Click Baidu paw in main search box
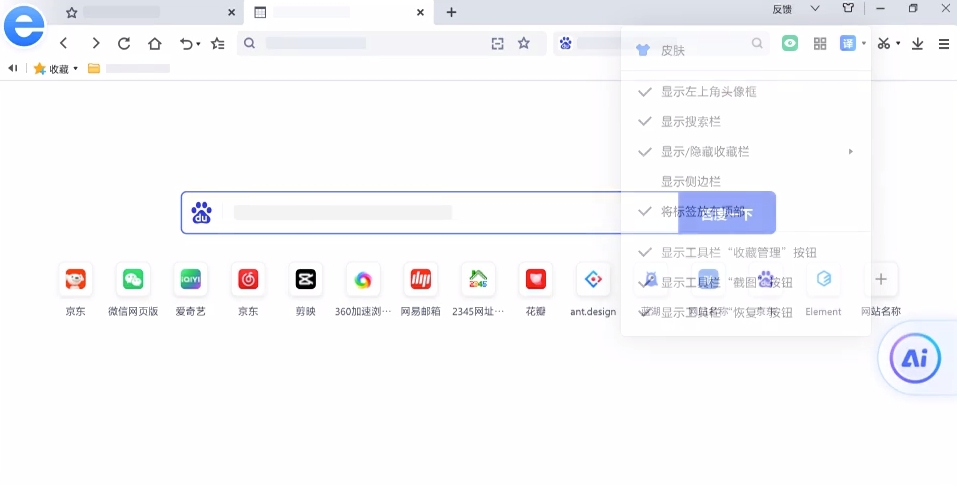The width and height of the screenshot is (957, 486). 201,212
